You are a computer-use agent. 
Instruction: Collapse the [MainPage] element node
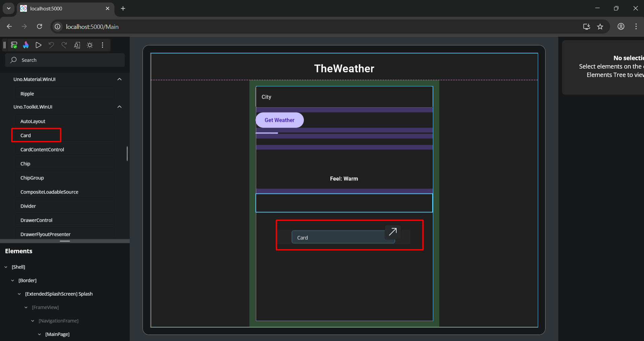[x=40, y=334]
